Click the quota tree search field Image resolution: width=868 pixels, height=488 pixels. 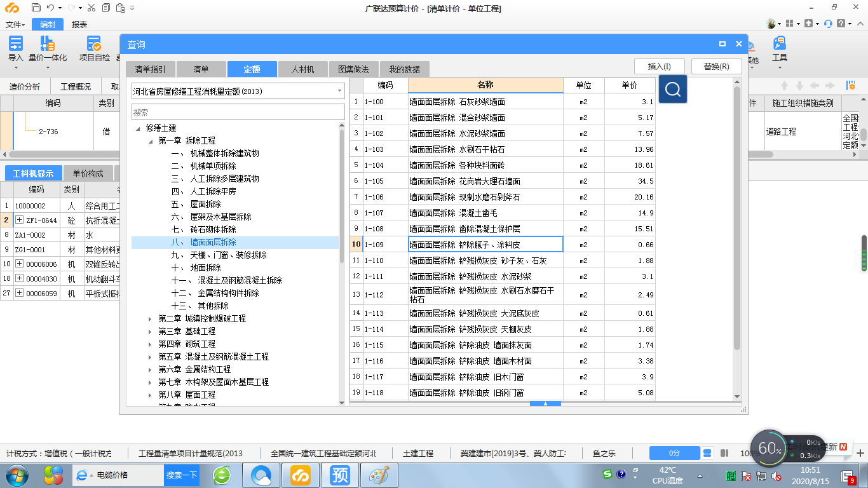tap(238, 112)
